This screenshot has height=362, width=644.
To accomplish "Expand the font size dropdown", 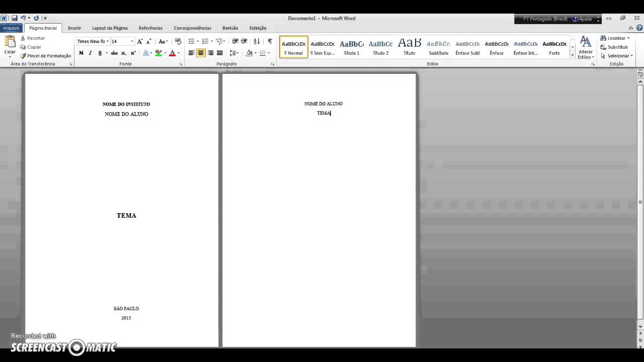I will coord(131,41).
